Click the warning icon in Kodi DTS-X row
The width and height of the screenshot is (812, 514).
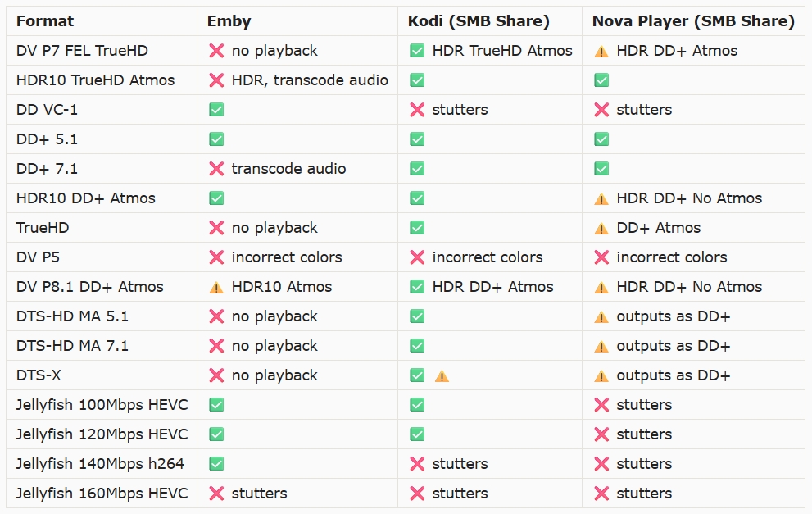(x=442, y=375)
